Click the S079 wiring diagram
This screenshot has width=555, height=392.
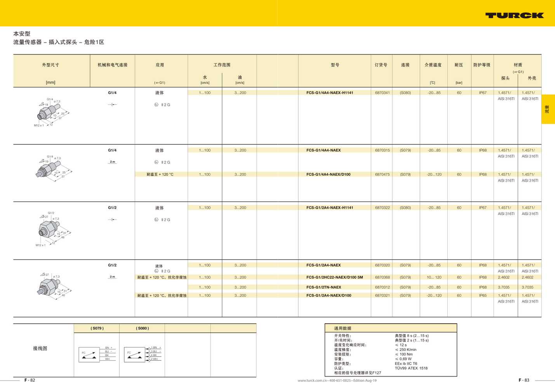tap(97, 354)
